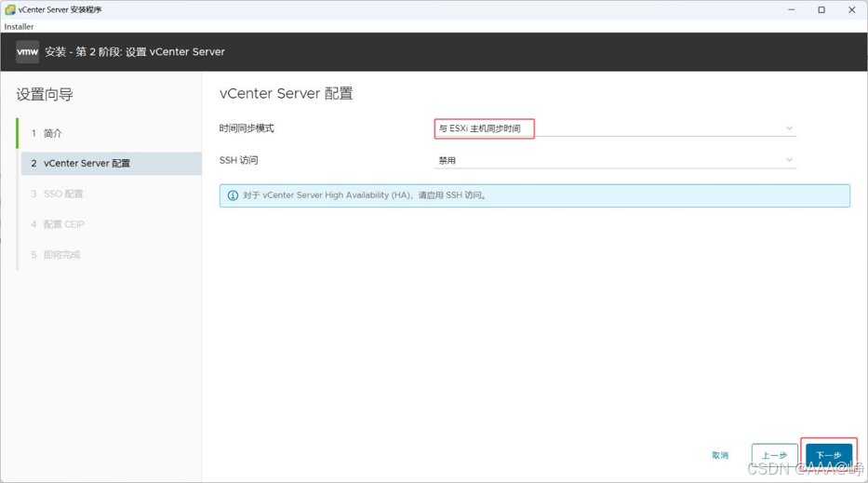Expand chevron of SSH access field

click(790, 160)
